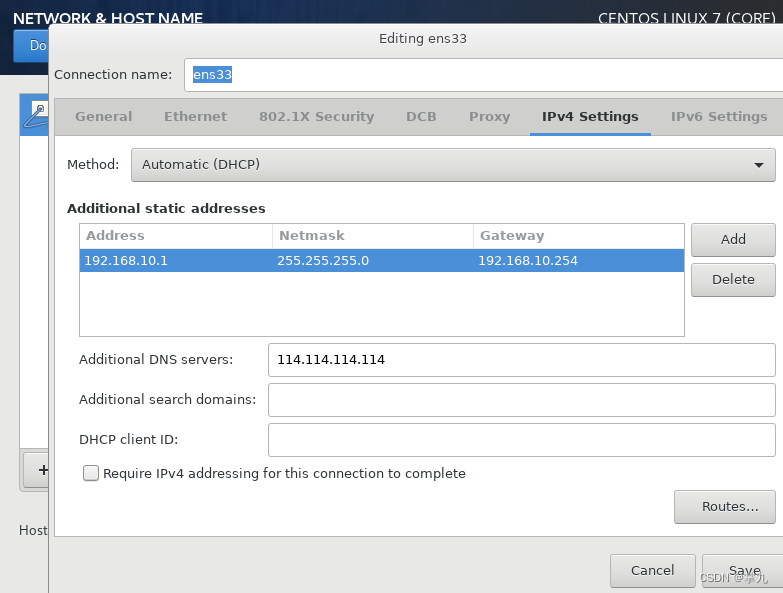Cancel editing the ens33 connection
This screenshot has width=783, height=593.
[652, 570]
